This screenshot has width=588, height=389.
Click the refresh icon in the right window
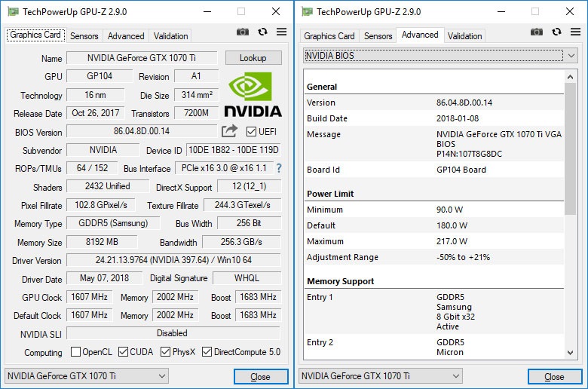click(556, 32)
